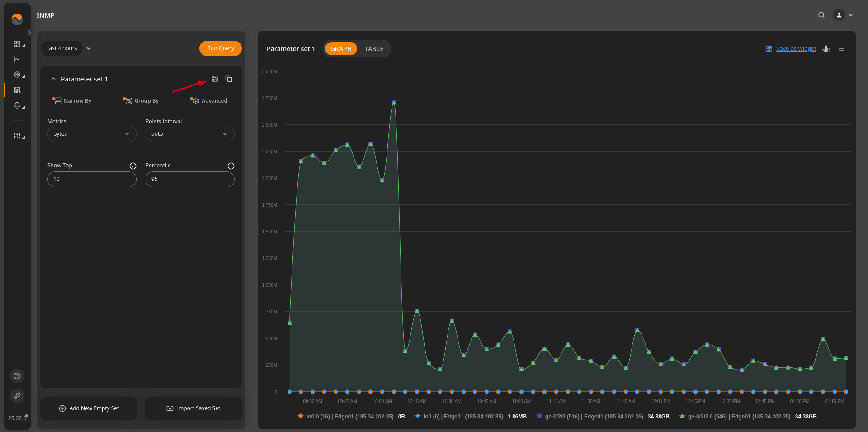
Task: Open the line chart sidebar icon
Action: (17, 59)
